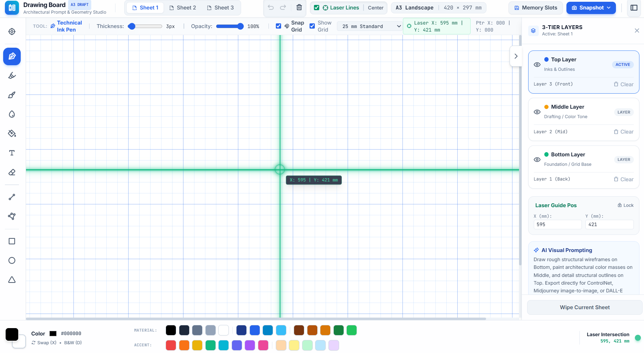Reset colors with B&W (D)
644x353 pixels.
(x=73, y=343)
